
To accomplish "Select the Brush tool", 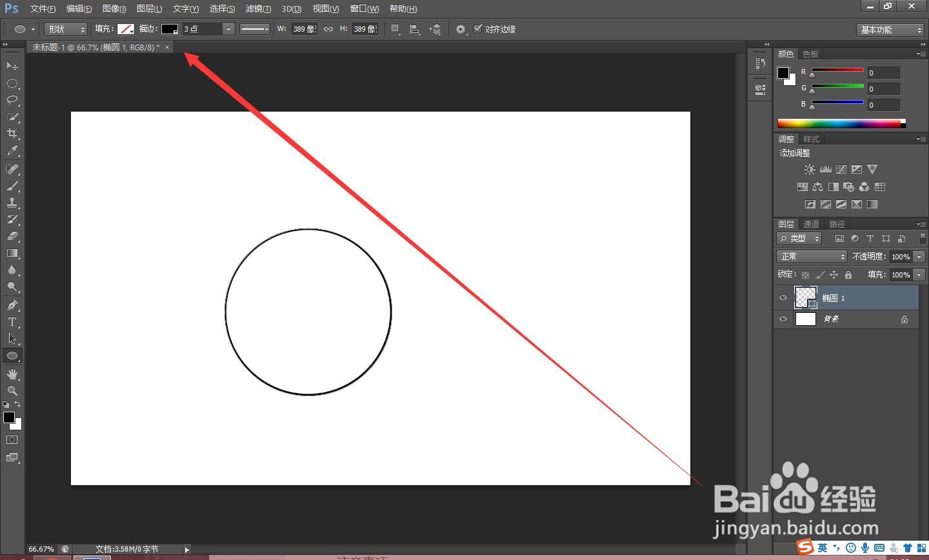I will pyautogui.click(x=12, y=186).
